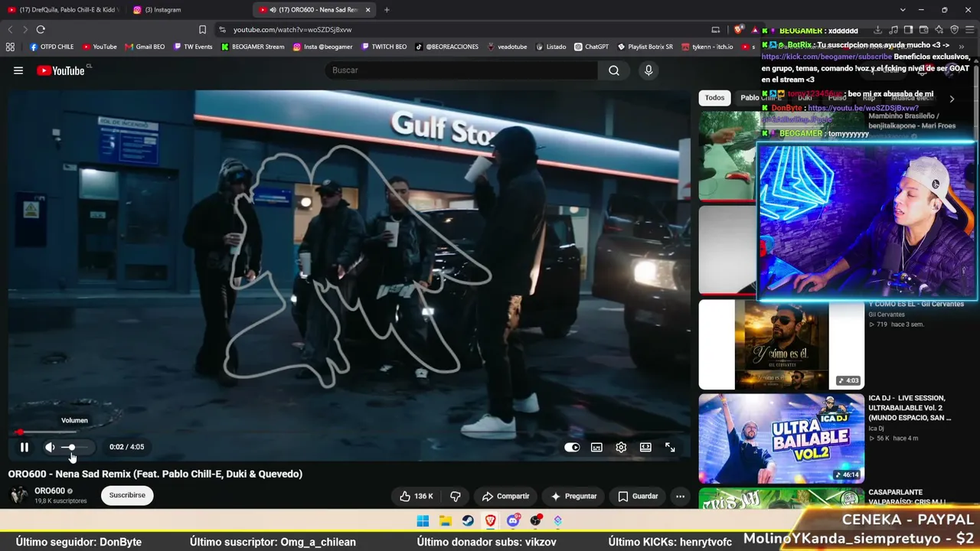The image size is (980, 551).
Task: Open the Ultra Bailable Vol.2 video thumbnail
Action: pos(781,439)
